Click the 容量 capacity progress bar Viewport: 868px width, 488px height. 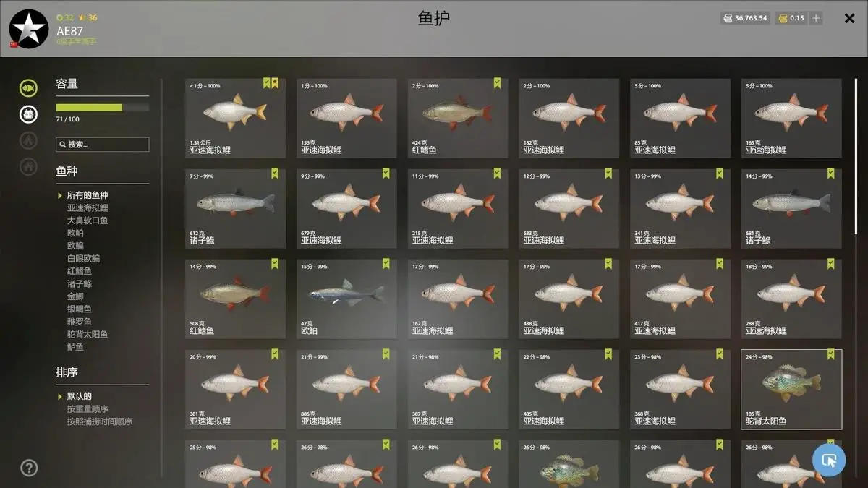(103, 108)
